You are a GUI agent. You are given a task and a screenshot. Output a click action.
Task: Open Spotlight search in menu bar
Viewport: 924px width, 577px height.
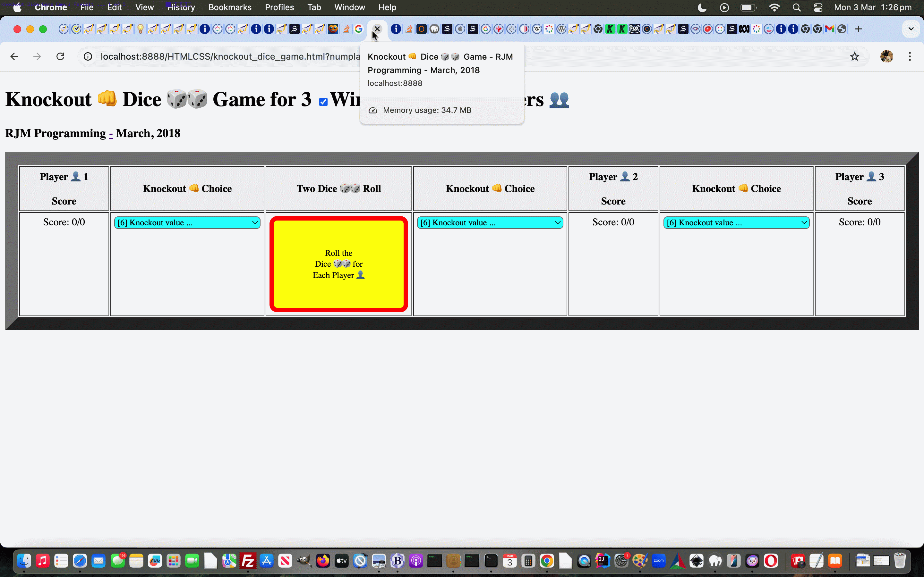(x=797, y=8)
